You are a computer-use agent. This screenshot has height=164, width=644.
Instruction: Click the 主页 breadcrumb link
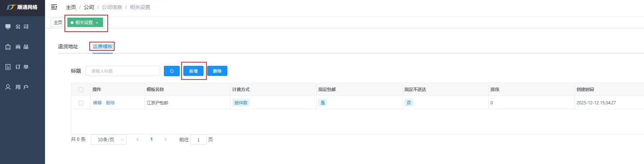71,7
